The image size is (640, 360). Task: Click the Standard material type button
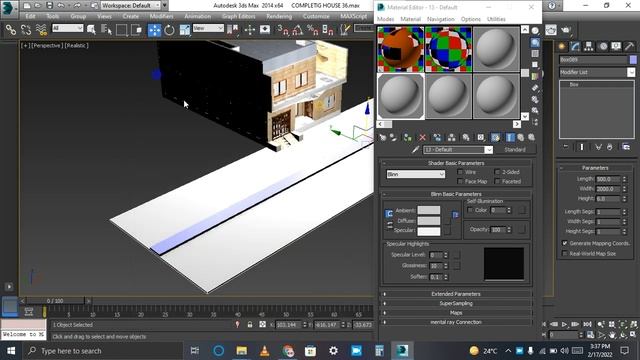point(515,150)
